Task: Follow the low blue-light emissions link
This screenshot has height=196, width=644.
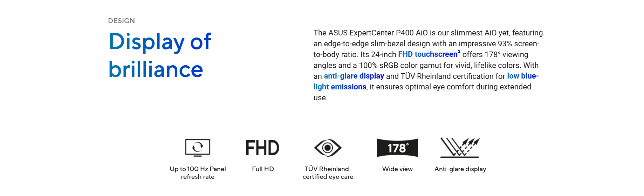Action: [426, 81]
